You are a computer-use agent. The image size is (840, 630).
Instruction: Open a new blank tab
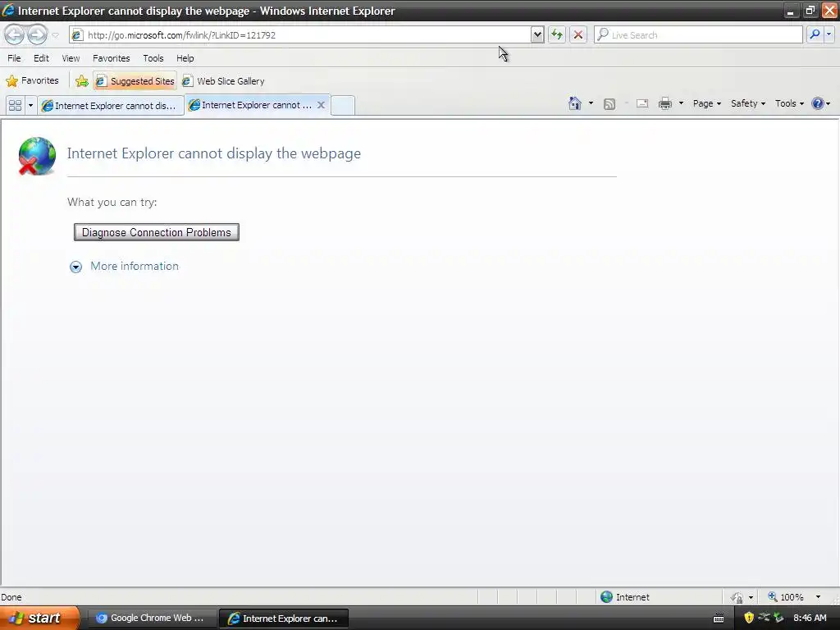click(343, 105)
